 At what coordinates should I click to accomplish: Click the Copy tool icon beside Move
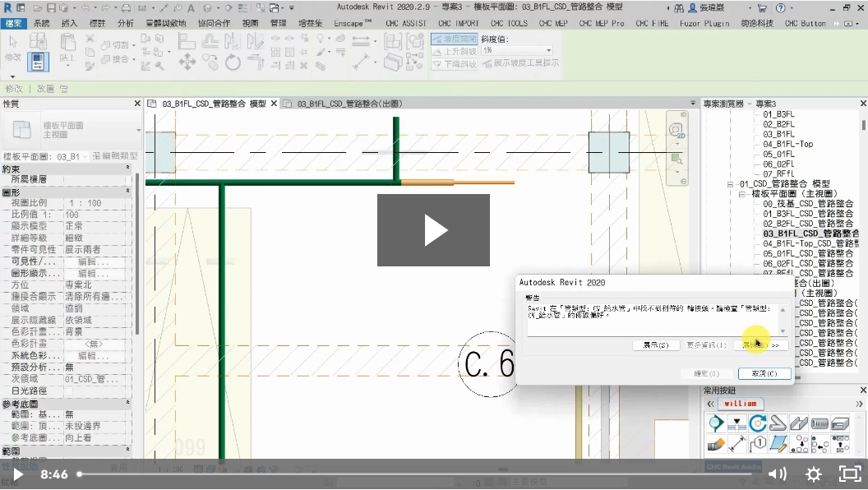tap(210, 62)
